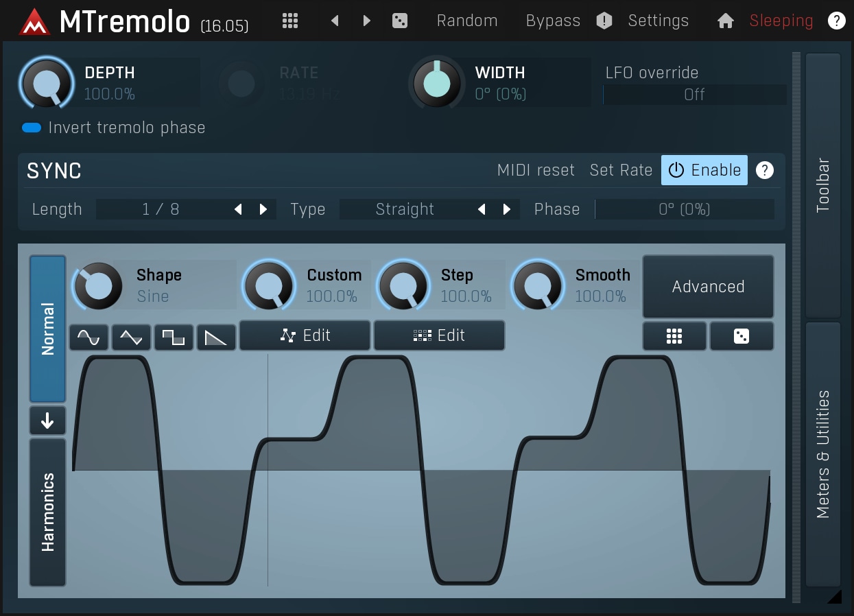Click the Advanced button
This screenshot has height=616, width=854.
[x=708, y=287]
